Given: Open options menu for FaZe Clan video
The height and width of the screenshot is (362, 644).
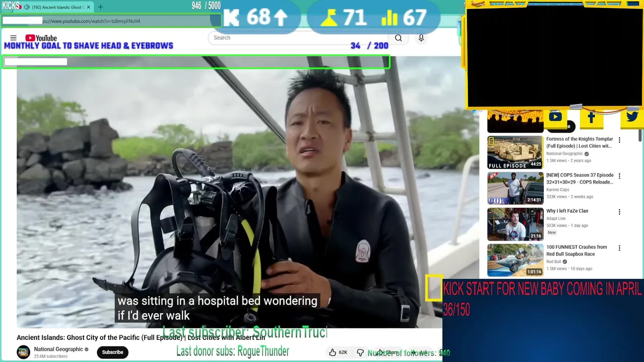Looking at the screenshot, I should (x=619, y=212).
